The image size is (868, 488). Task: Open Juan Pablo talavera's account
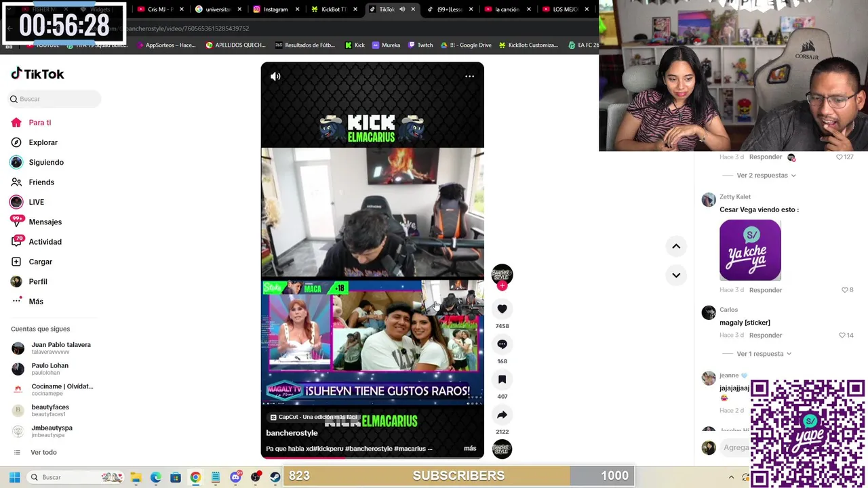pyautogui.click(x=52, y=348)
